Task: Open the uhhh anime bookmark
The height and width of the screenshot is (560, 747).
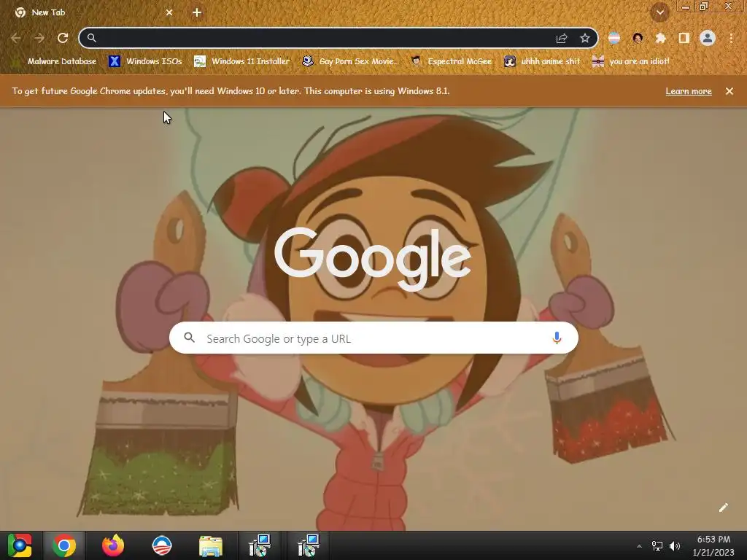Action: tap(542, 61)
